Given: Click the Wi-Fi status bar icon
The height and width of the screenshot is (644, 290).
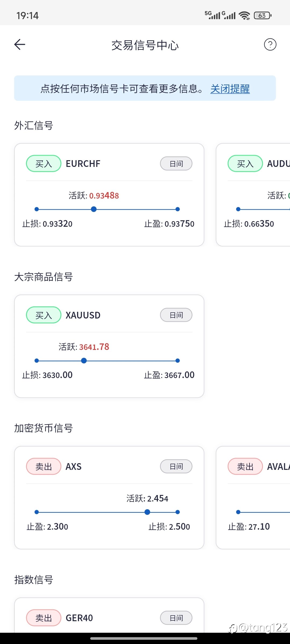Looking at the screenshot, I should click(244, 16).
